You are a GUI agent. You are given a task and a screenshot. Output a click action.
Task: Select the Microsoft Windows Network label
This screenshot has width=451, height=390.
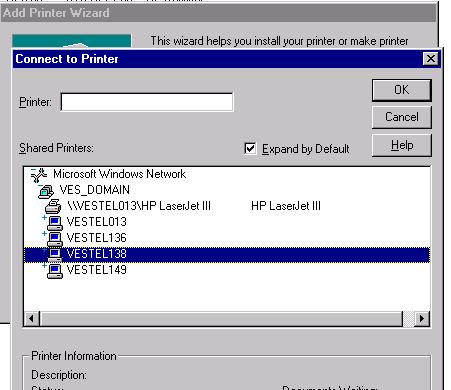119,174
